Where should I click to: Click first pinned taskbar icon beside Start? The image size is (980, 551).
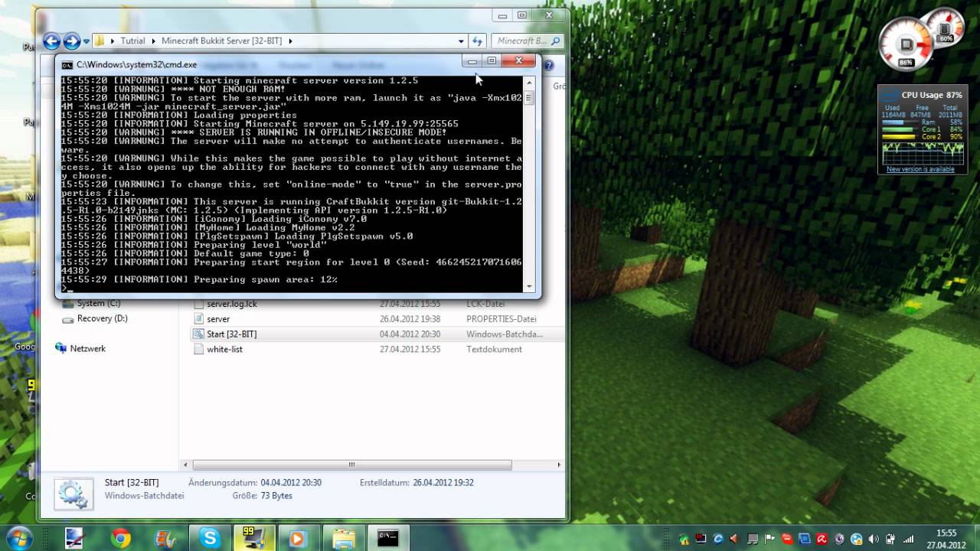[x=74, y=539]
